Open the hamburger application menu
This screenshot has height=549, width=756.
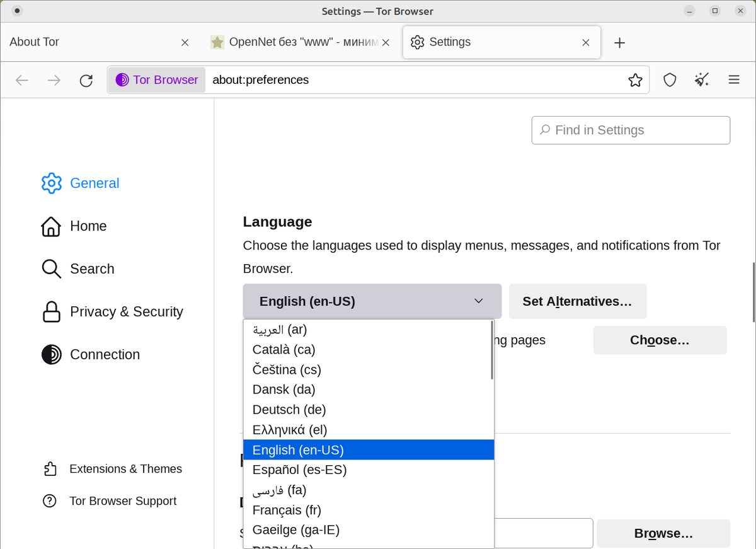click(734, 80)
